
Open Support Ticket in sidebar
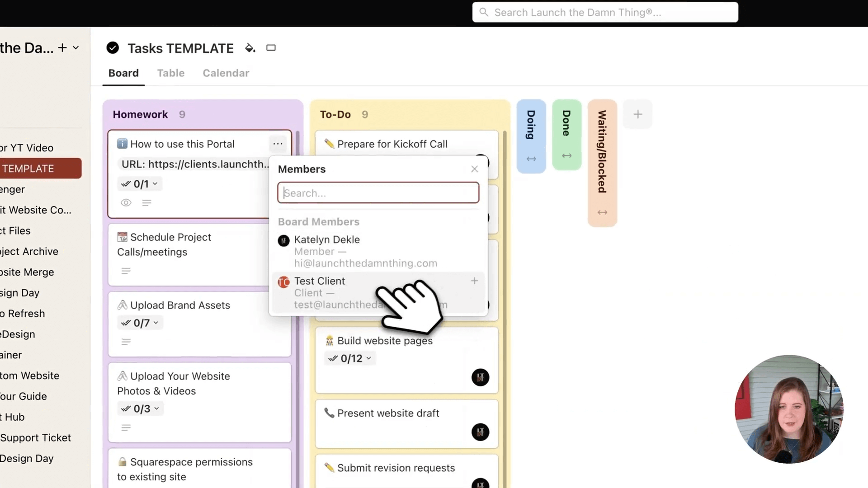click(x=36, y=437)
